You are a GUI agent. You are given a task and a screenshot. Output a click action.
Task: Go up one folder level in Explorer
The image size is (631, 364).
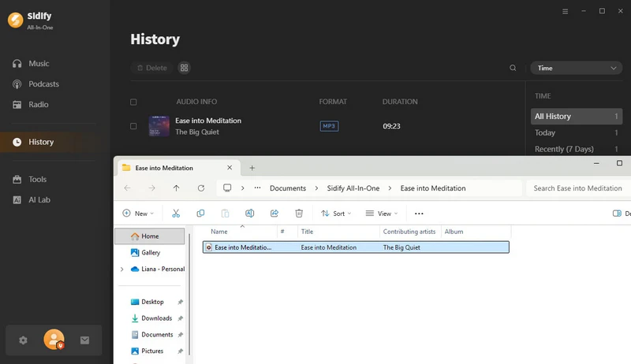tap(176, 188)
